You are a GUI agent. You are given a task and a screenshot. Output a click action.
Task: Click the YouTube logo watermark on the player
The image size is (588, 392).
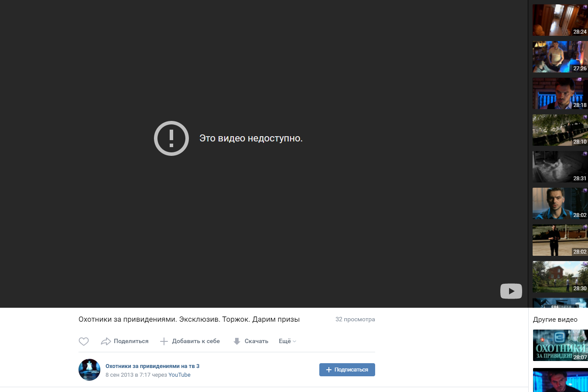click(511, 291)
